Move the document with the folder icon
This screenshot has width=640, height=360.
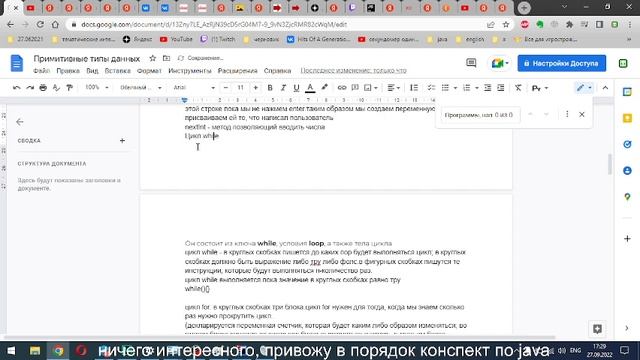(x=167, y=58)
